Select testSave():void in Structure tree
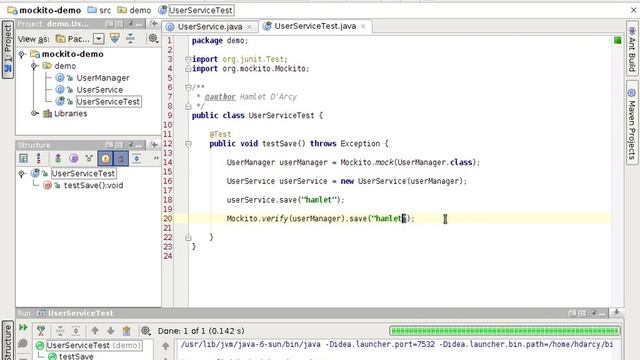Image resolution: width=640 pixels, height=360 pixels. coord(93,186)
